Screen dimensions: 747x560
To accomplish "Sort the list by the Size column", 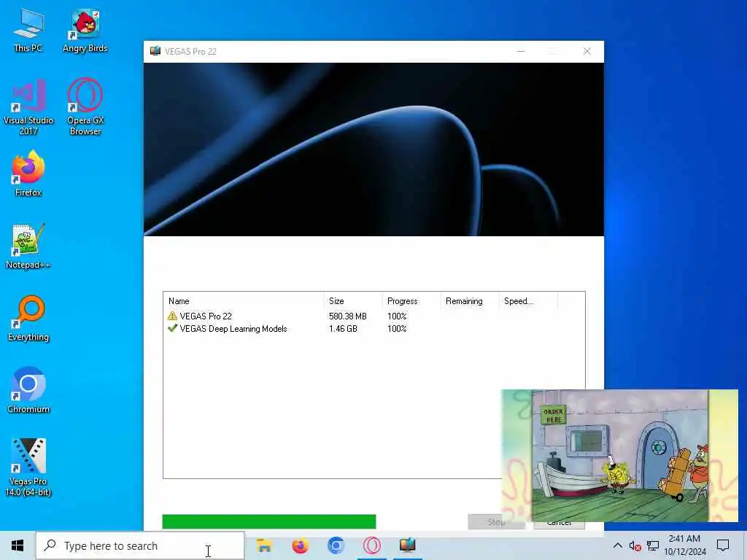I will pyautogui.click(x=353, y=301).
